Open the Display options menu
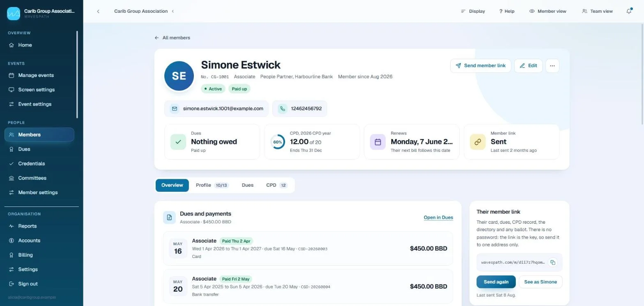 [x=473, y=11]
